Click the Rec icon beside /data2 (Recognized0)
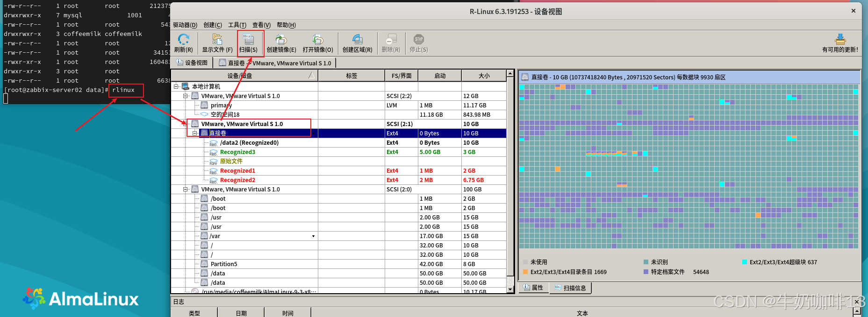 pos(214,143)
